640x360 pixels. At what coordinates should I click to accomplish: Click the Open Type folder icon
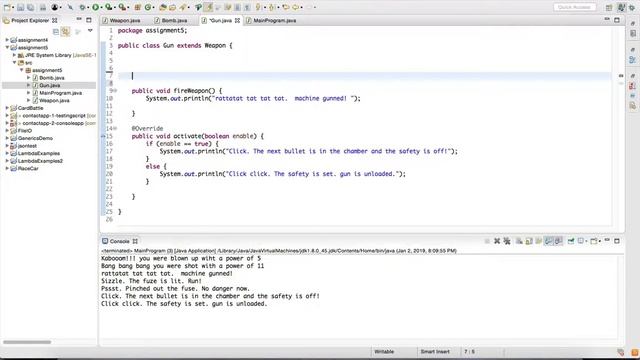pos(162,7)
